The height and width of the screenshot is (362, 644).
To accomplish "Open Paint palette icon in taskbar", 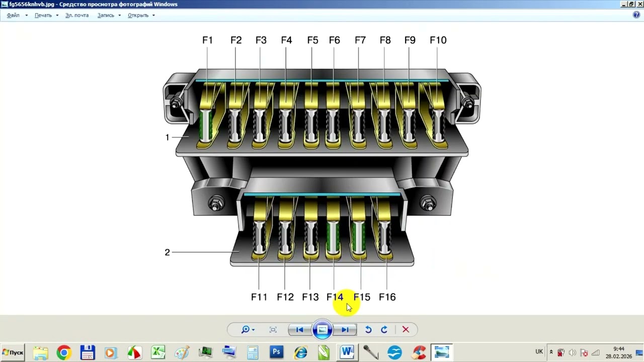I will 182,352.
